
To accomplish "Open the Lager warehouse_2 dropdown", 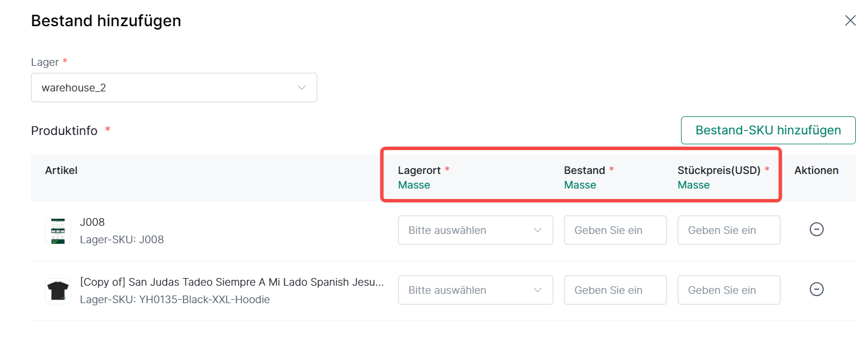I will pyautogui.click(x=174, y=88).
